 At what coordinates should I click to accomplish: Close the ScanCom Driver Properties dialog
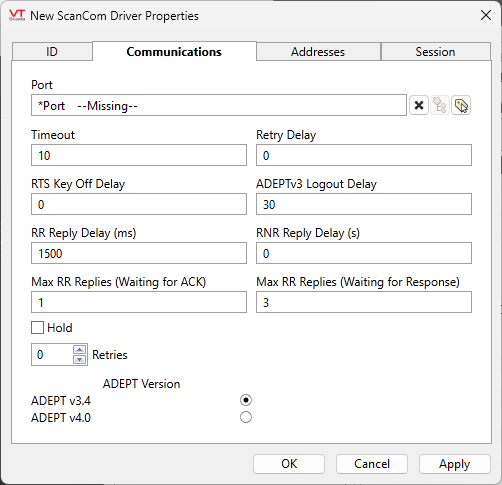pos(486,15)
